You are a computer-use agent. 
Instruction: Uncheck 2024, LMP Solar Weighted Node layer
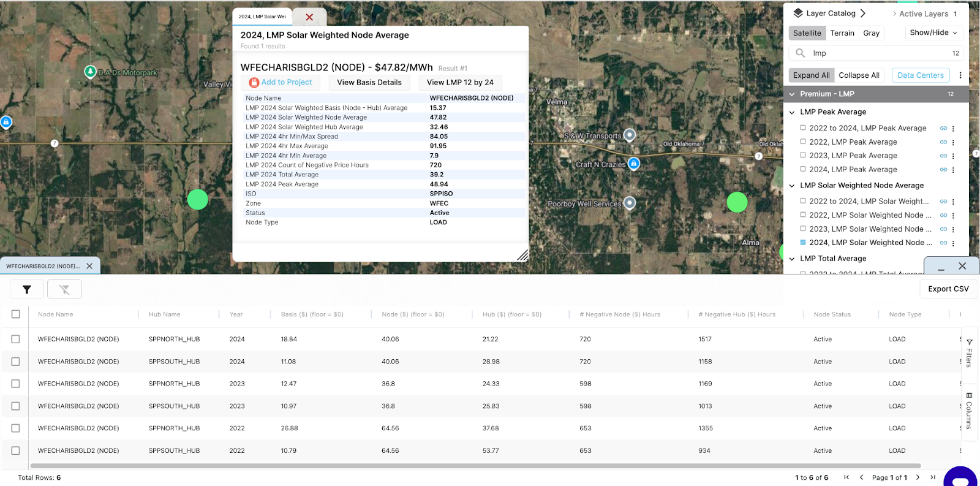tap(803, 243)
